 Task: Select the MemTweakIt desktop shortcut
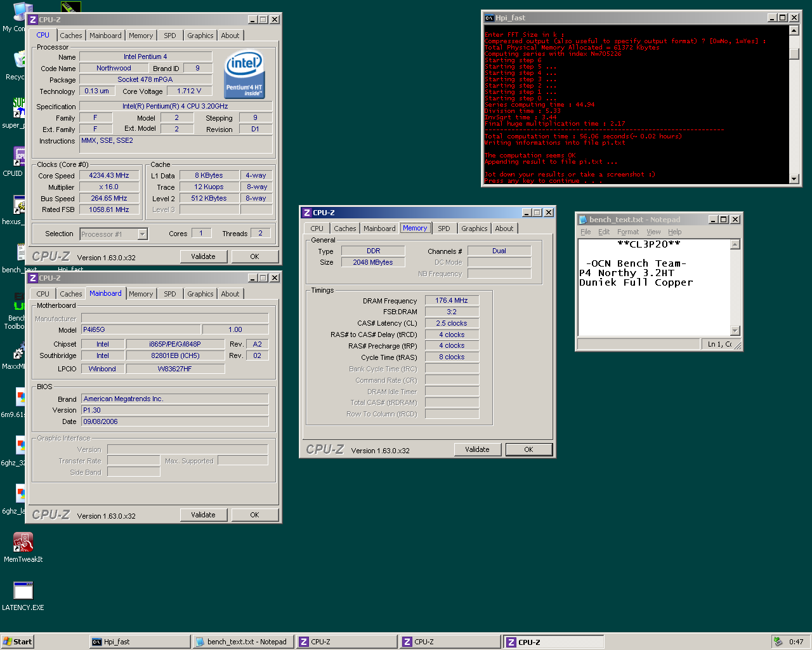tap(23, 547)
